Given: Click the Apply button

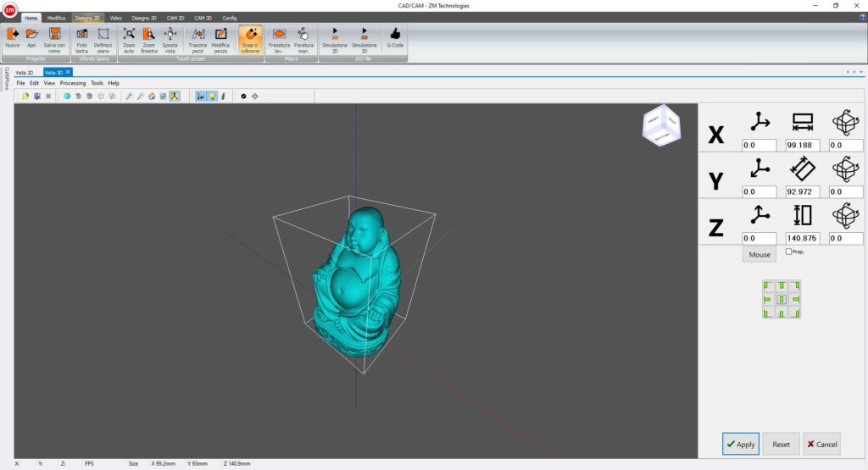Looking at the screenshot, I should click(741, 444).
